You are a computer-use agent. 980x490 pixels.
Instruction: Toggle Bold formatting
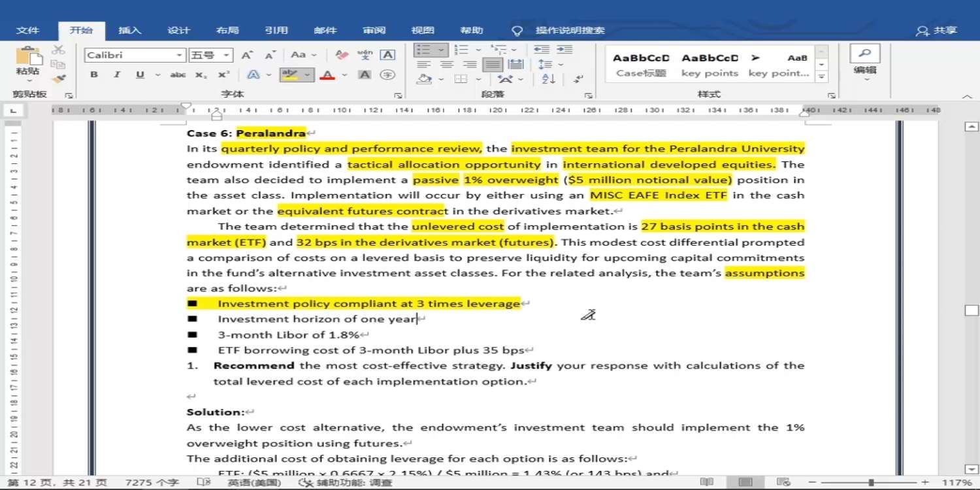point(94,75)
